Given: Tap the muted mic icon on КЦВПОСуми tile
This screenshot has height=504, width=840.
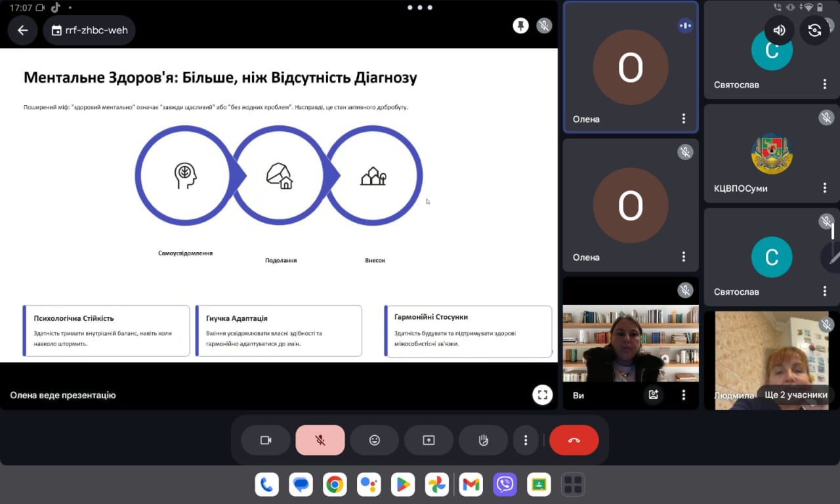Looking at the screenshot, I should 826,118.
